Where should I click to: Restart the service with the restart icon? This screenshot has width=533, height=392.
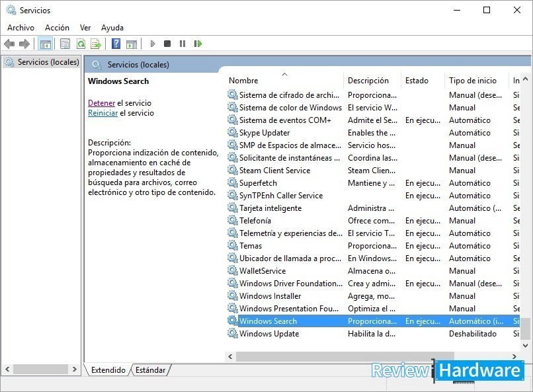pyautogui.click(x=198, y=44)
